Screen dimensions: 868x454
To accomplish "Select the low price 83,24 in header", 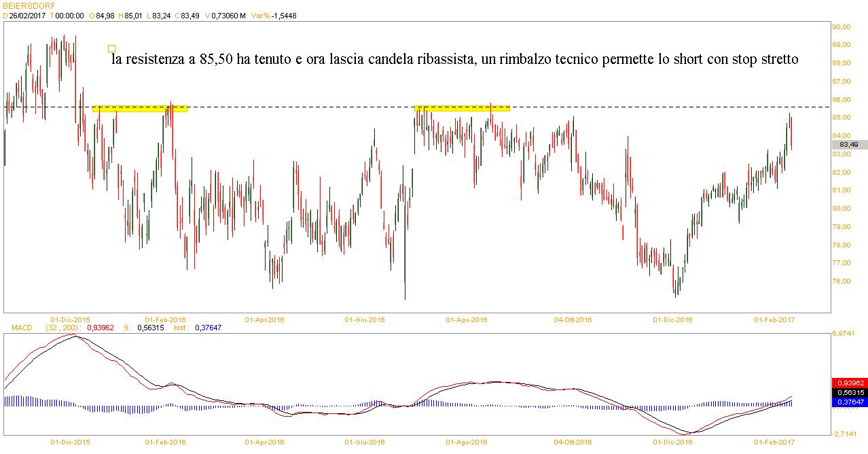I will pos(161,15).
